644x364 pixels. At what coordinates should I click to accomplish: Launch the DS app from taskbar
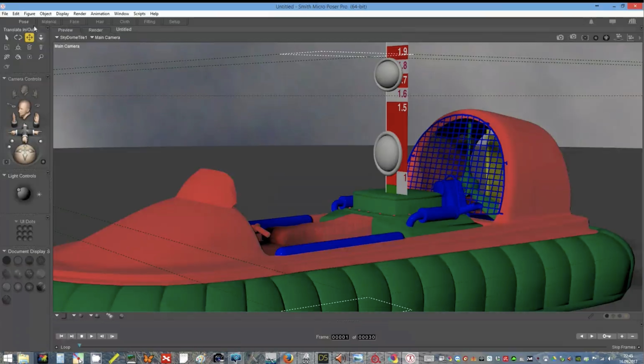pyautogui.click(x=323, y=358)
